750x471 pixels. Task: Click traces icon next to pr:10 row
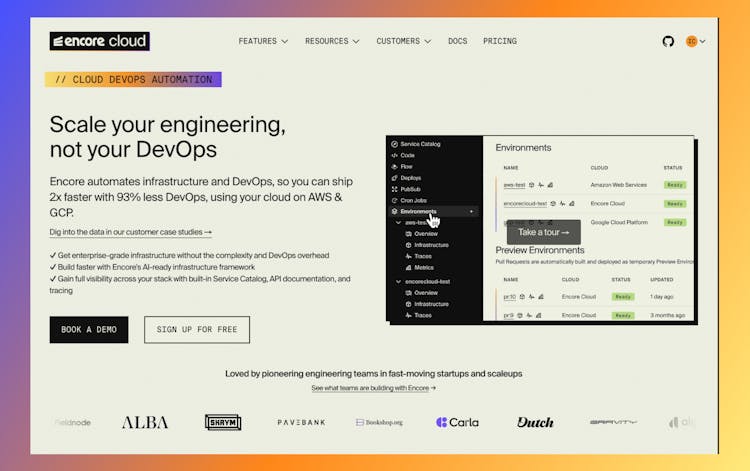point(531,297)
